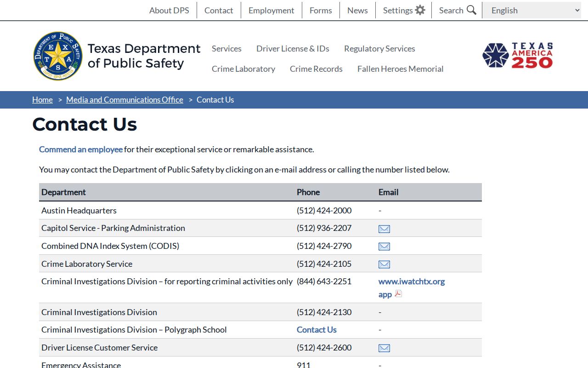This screenshot has width=588, height=368.
Task: Click the Settings gear icon
Action: (x=420, y=10)
